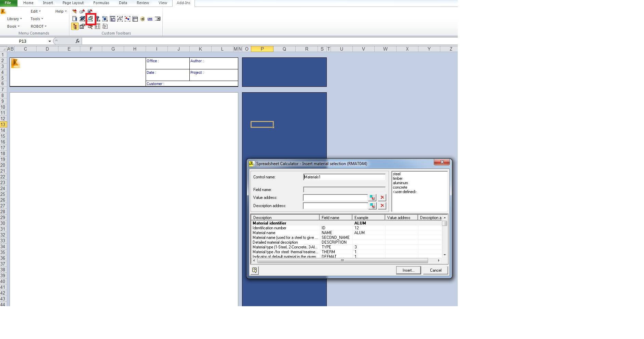Click the form layout table icon
Screen dimensions: 644x339
135,19
